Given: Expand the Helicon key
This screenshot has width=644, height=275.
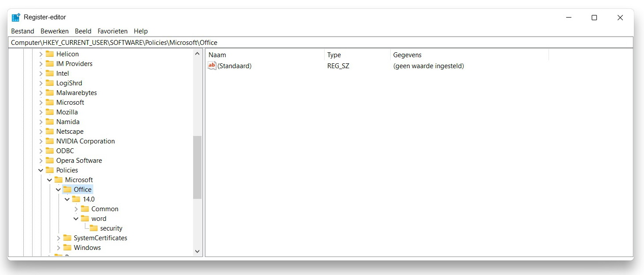Looking at the screenshot, I should [x=41, y=54].
